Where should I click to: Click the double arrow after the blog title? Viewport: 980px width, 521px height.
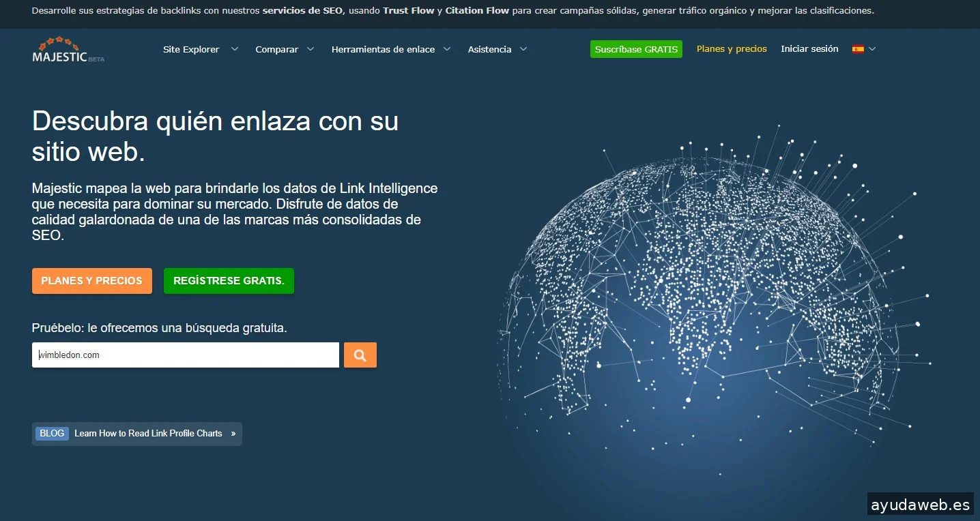233,434
